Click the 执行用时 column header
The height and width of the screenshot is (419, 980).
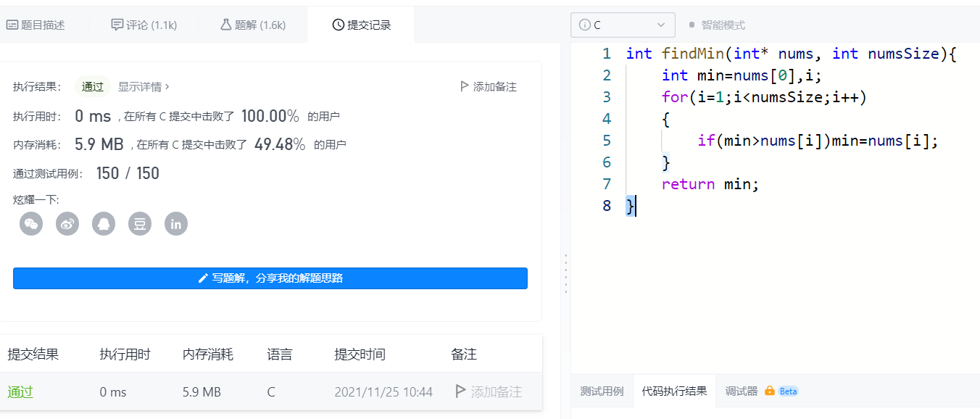pyautogui.click(x=125, y=354)
